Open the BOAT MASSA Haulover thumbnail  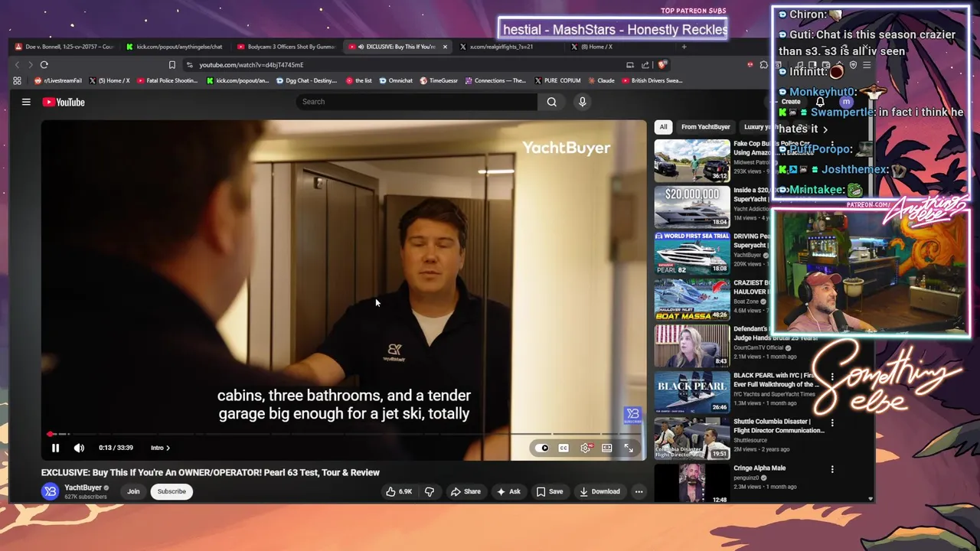point(692,299)
